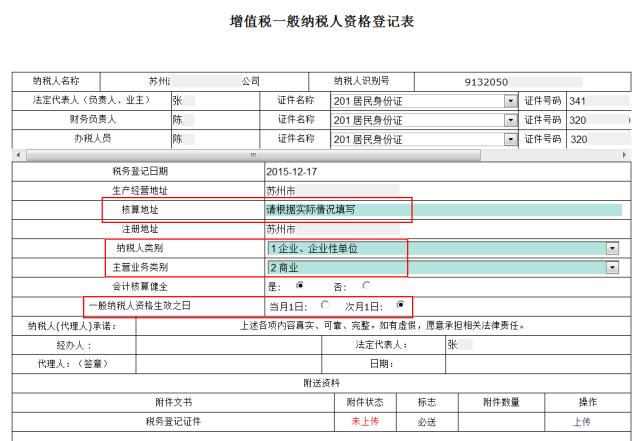Click 纳税人识别号 value 9132050
The width and height of the screenshot is (640, 441).
coord(486,82)
